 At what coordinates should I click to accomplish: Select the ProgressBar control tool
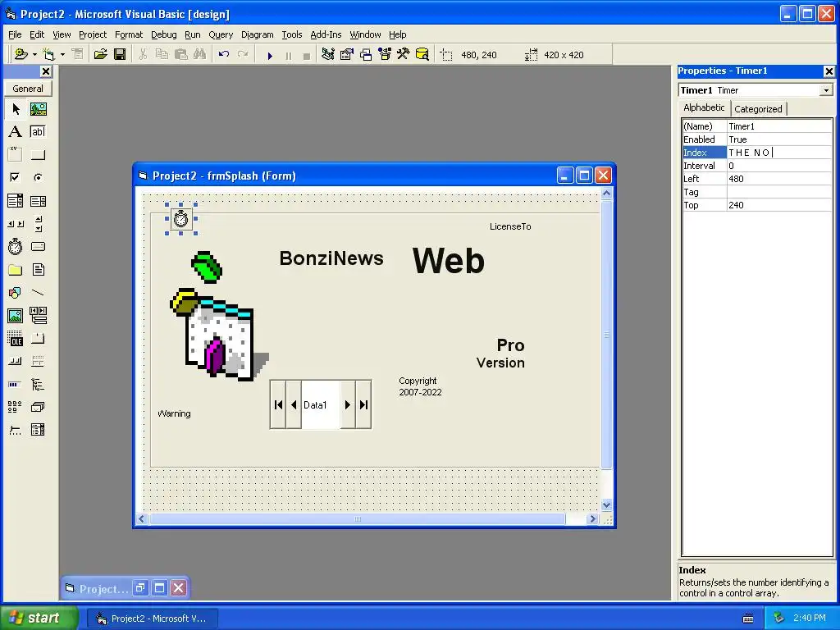16,384
